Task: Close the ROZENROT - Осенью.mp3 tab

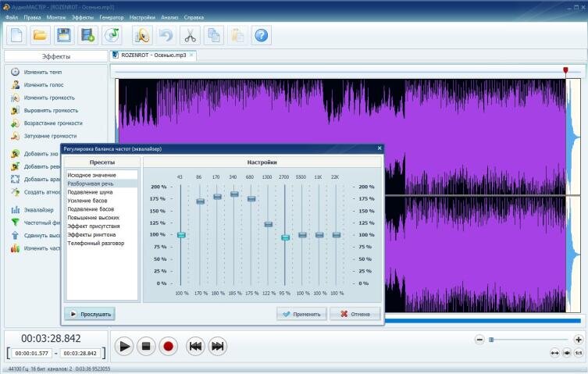Action: pyautogui.click(x=191, y=55)
